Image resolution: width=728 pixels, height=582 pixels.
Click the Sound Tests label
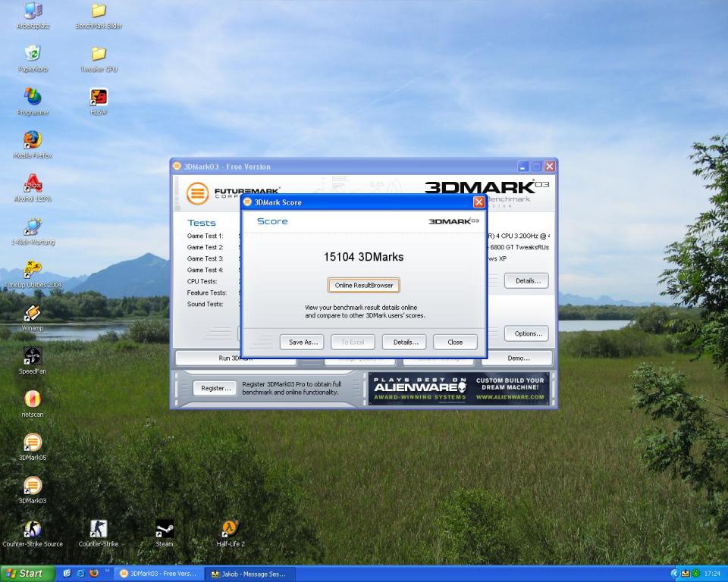205,304
